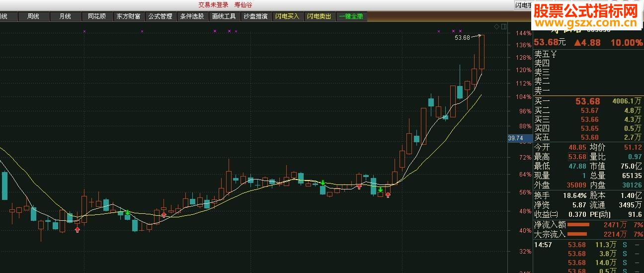Click the 总量 value 65135

(633, 176)
